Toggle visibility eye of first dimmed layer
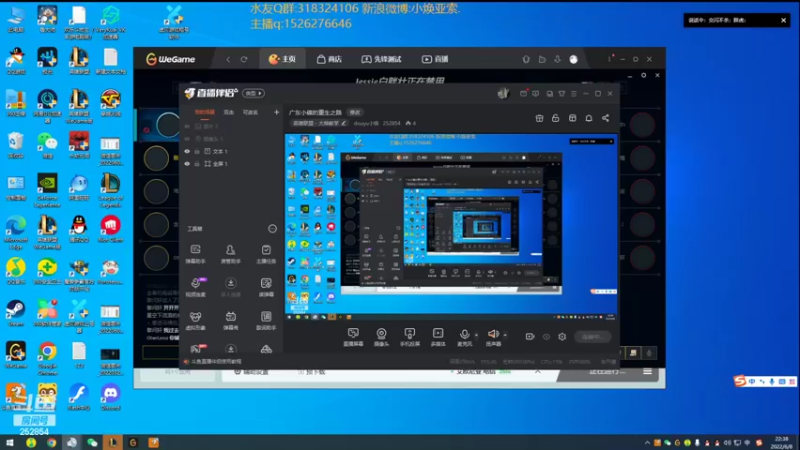Screen dimensions: 800x450 187,126
